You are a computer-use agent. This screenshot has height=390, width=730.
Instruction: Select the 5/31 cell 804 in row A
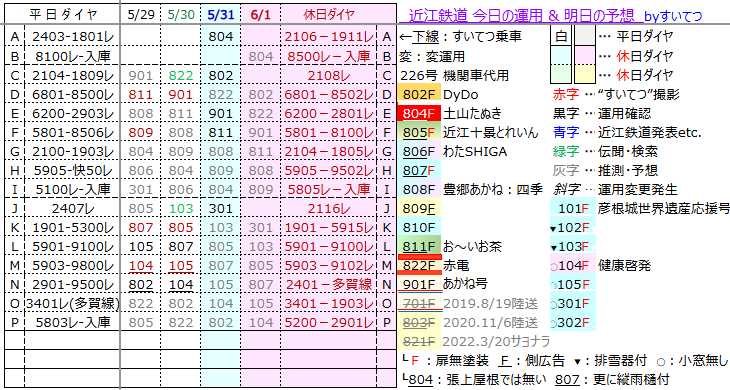point(221,36)
